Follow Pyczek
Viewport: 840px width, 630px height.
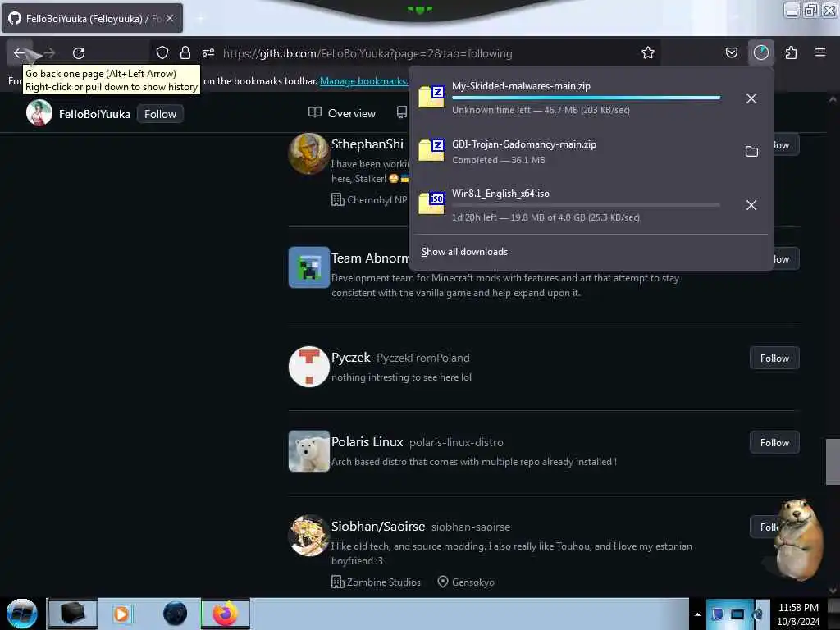click(x=774, y=358)
